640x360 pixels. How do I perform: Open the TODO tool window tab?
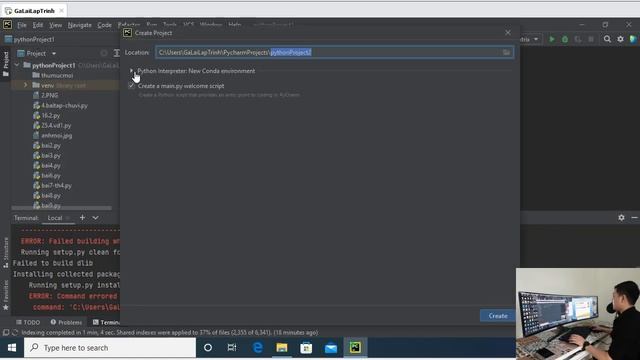coord(28,322)
